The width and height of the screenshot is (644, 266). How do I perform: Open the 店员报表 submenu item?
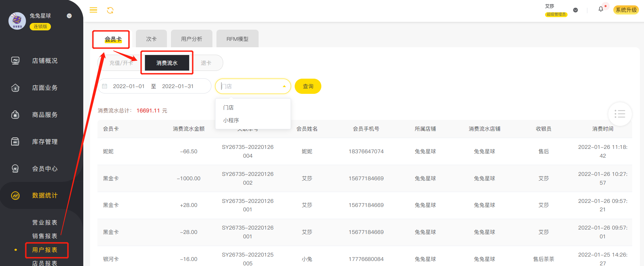click(x=45, y=263)
